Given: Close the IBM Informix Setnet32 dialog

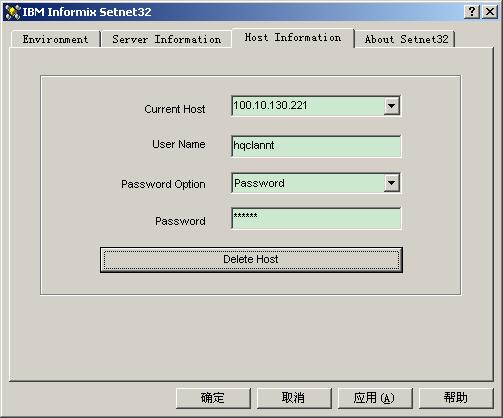Looking at the screenshot, I should point(490,12).
